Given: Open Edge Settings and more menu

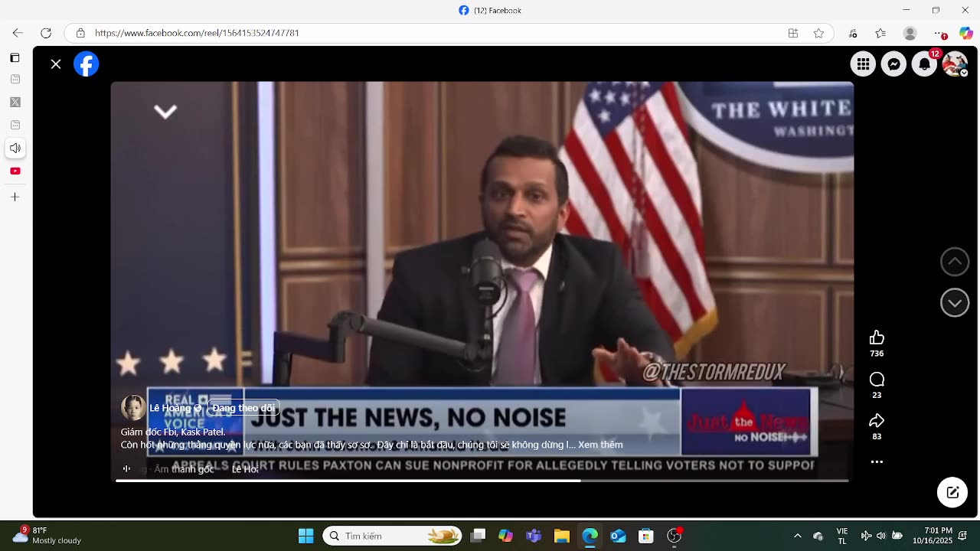Looking at the screenshot, I should (940, 33).
